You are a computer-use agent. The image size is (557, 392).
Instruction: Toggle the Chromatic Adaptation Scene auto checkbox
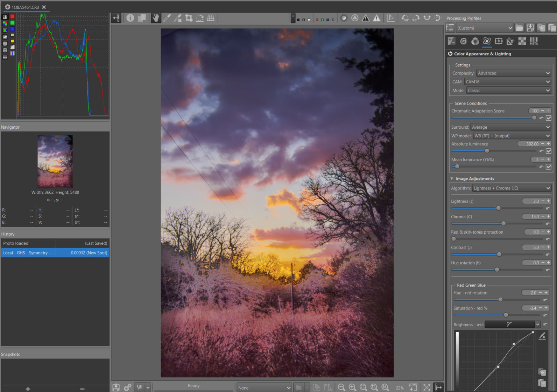[x=549, y=118]
